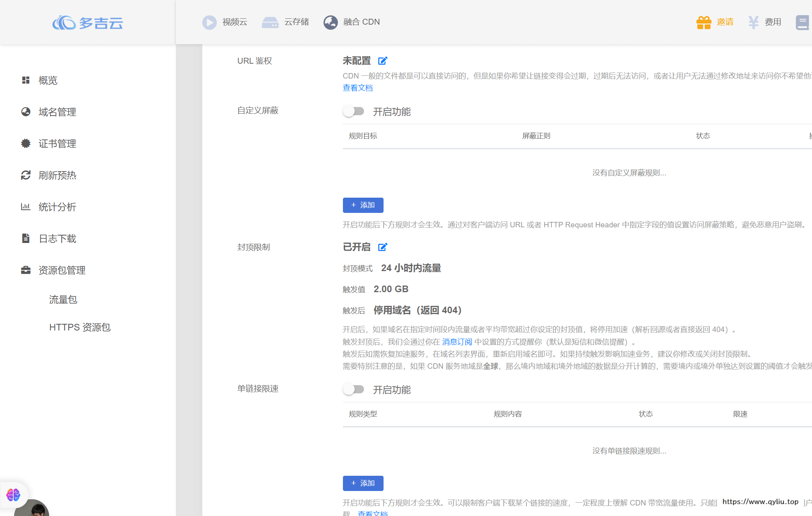Screen dimensions: 812x516
Task: Open 刷新预热 in the sidebar
Action: tap(57, 175)
